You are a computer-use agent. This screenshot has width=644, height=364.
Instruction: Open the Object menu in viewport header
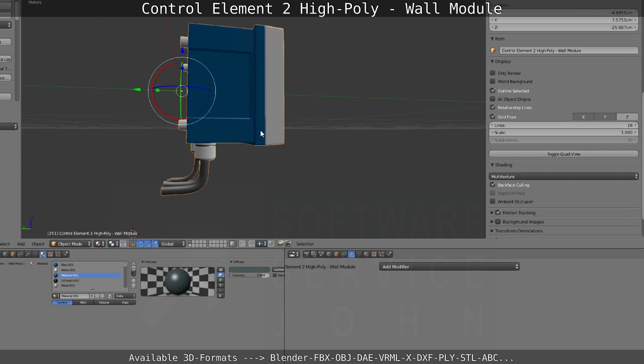(x=38, y=244)
